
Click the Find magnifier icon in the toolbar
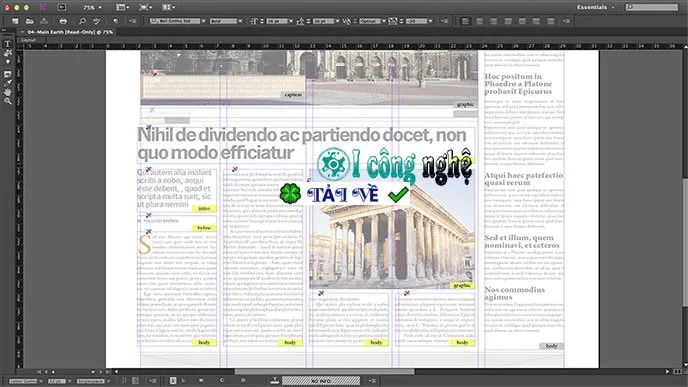[x=82, y=21]
